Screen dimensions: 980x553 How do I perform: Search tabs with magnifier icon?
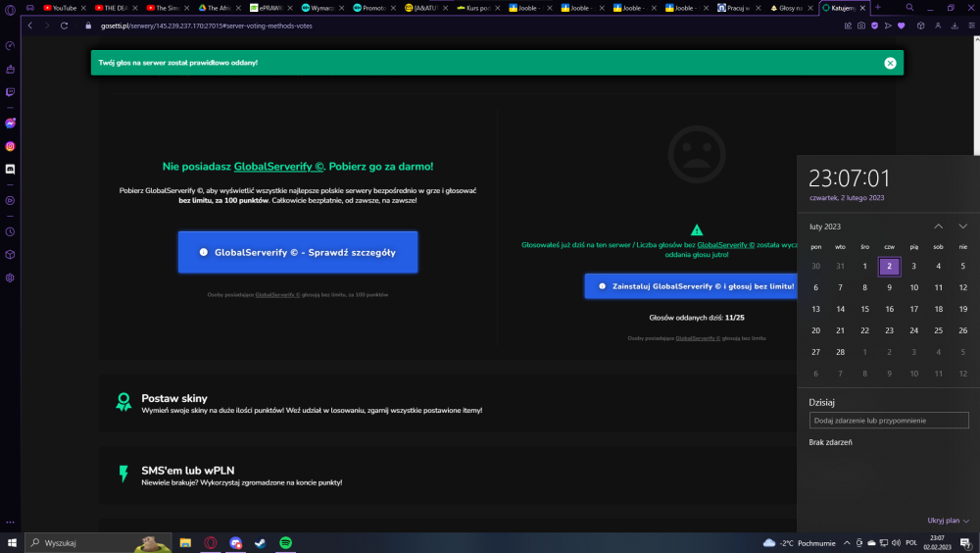[x=909, y=8]
